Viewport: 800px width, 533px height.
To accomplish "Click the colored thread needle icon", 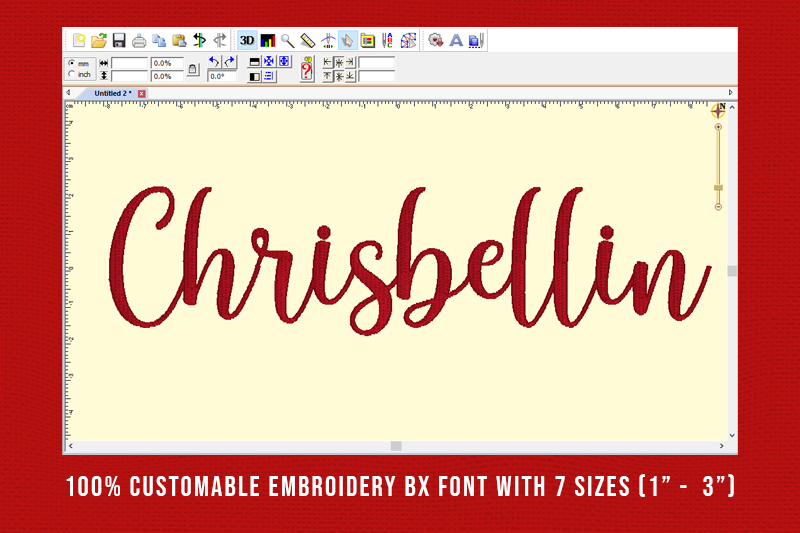I will point(199,40).
